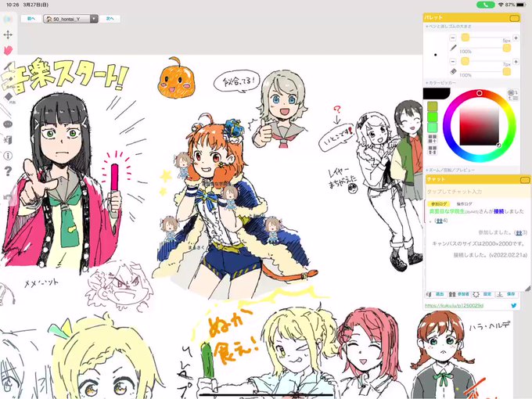Image resolution: width=532 pixels, height=399 pixels.
Task: Click the hue ring selector handle
Action: pyautogui.click(x=479, y=93)
